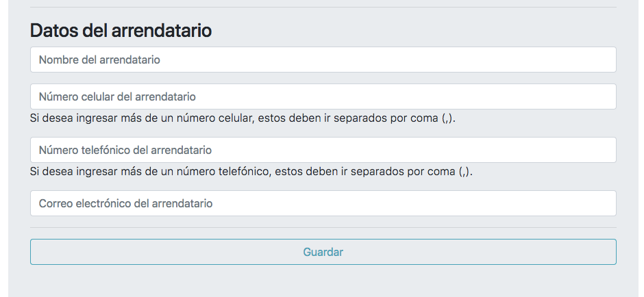Activate the tenant landline number text box

(323, 150)
